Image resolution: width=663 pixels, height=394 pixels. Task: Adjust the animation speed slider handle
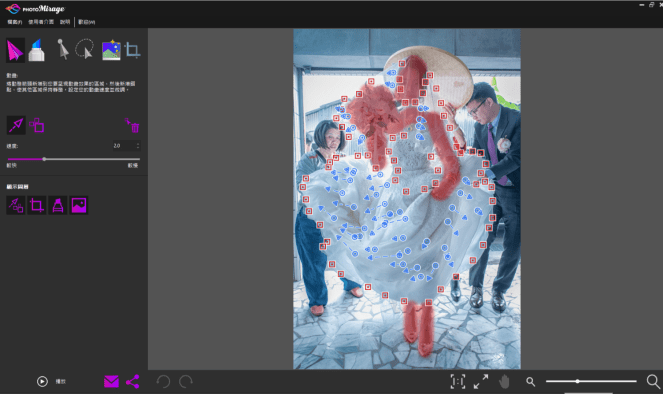pyautogui.click(x=44, y=159)
